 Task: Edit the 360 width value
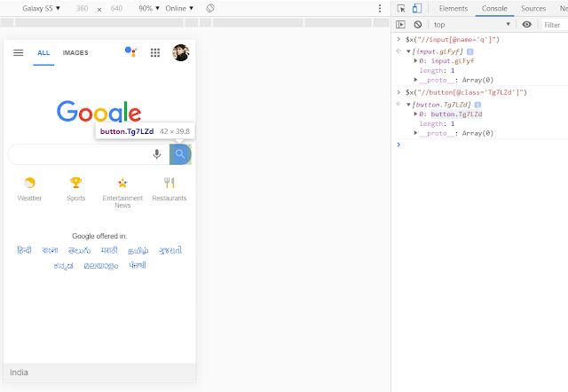(83, 8)
